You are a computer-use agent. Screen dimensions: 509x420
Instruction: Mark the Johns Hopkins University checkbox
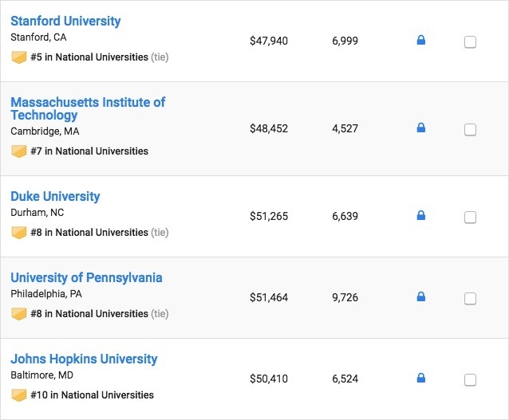[x=470, y=380]
